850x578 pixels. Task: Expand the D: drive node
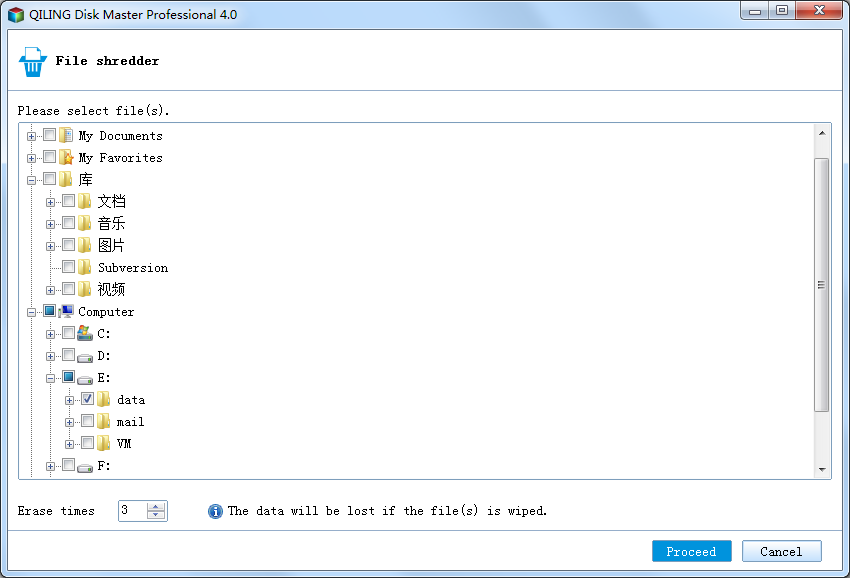[50, 356]
